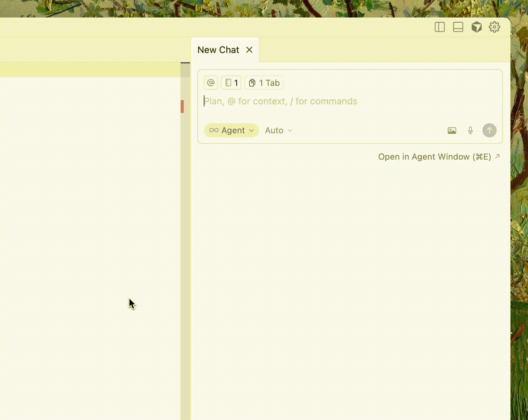The width and height of the screenshot is (528, 420).
Task: Start voice input with microphone icon
Action: tap(470, 130)
